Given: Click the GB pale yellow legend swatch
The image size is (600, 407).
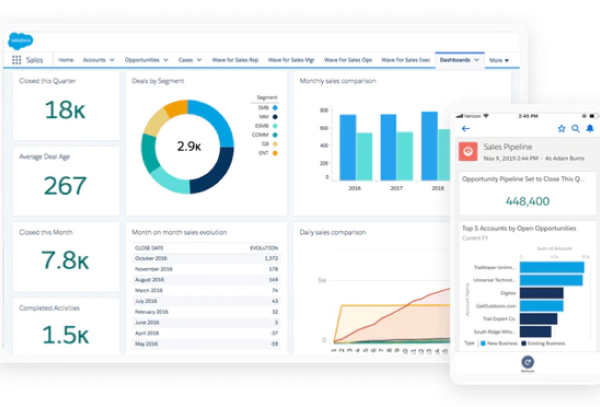Looking at the screenshot, I should tap(275, 144).
